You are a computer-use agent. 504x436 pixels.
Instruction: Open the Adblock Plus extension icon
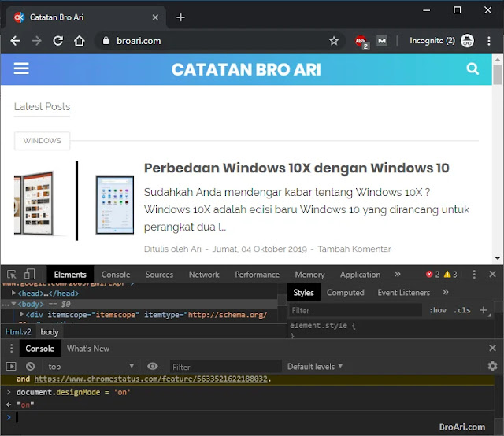click(361, 42)
